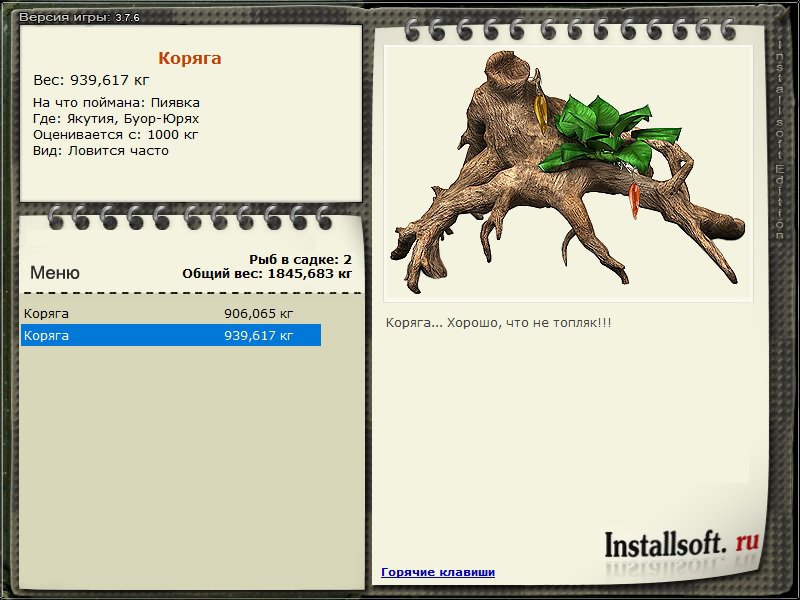800x600 pixels.
Task: Open the Горячие клавиши link
Action: click(x=438, y=572)
